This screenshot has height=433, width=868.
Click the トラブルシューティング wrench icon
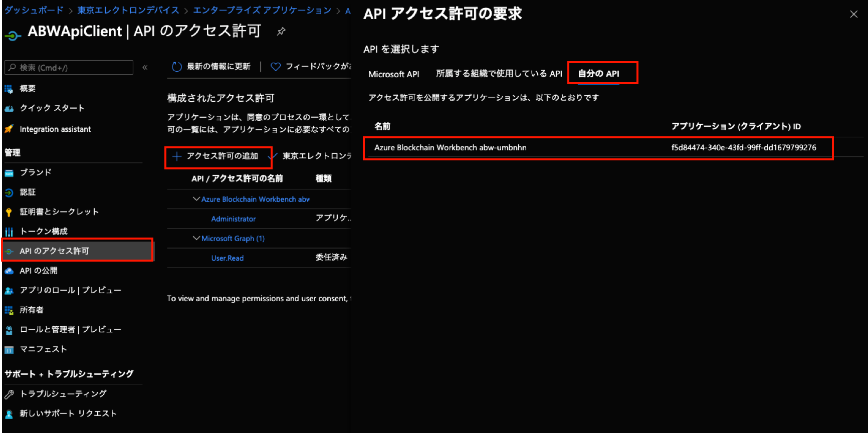(x=9, y=394)
